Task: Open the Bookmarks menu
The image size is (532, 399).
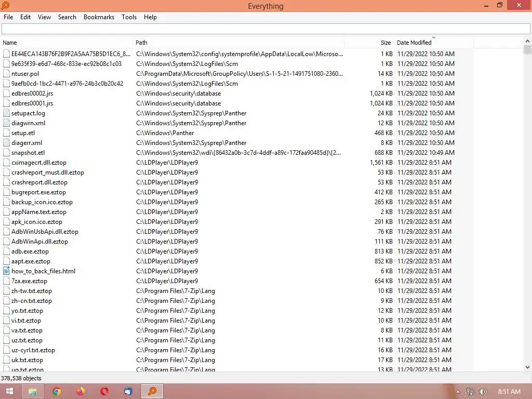Action: 99,17
